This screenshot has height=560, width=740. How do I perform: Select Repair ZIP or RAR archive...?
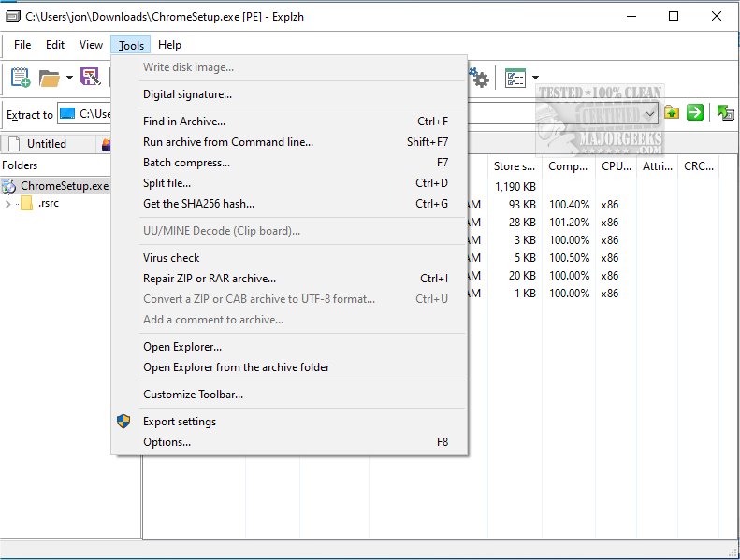point(290,279)
